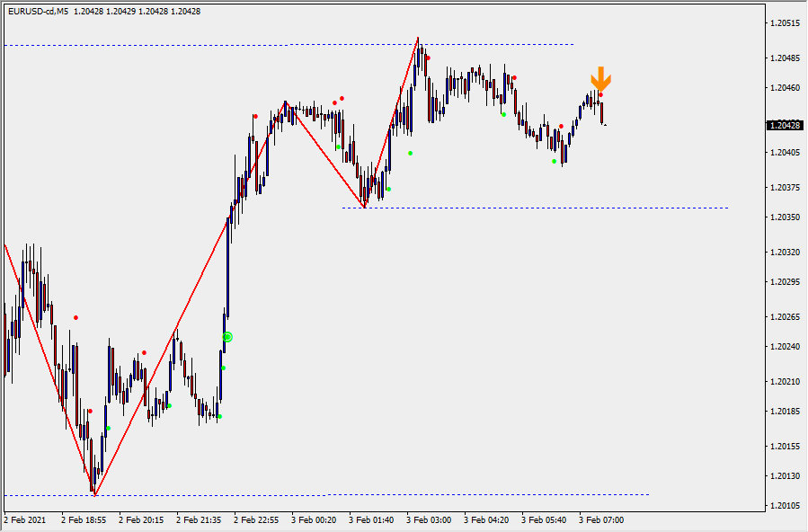The height and width of the screenshot is (532, 808).
Task: Select the lowest green dot near 1.20155
Action: (x=108, y=428)
